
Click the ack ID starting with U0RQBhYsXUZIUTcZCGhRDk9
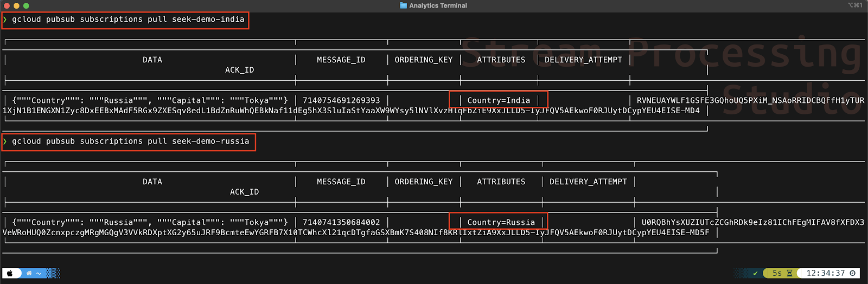pos(753,222)
